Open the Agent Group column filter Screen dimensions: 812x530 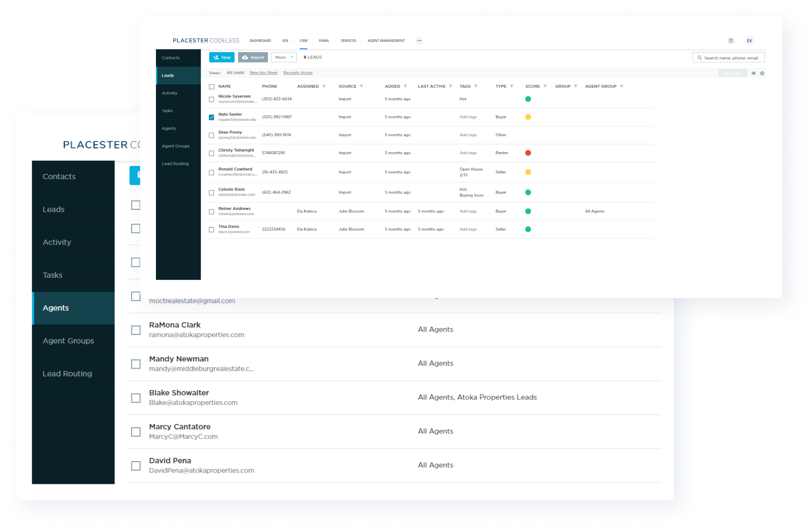(x=621, y=87)
